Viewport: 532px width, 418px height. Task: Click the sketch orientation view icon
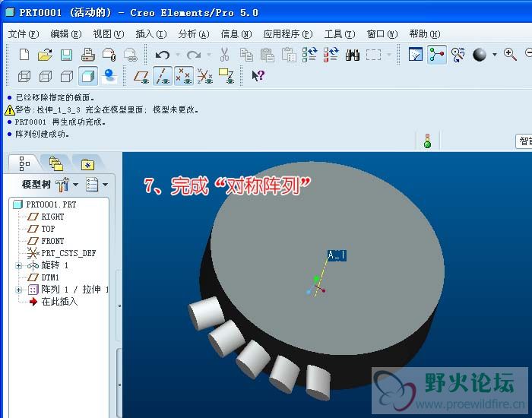coord(416,54)
